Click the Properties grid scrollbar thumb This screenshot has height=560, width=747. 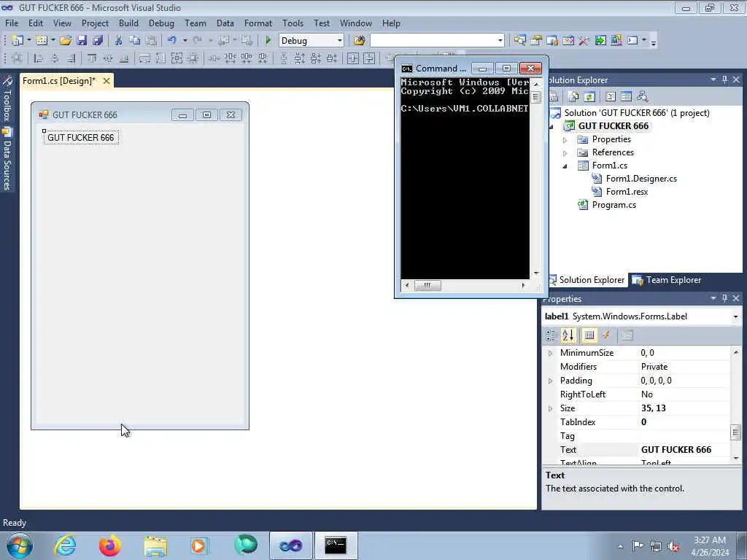click(x=735, y=432)
